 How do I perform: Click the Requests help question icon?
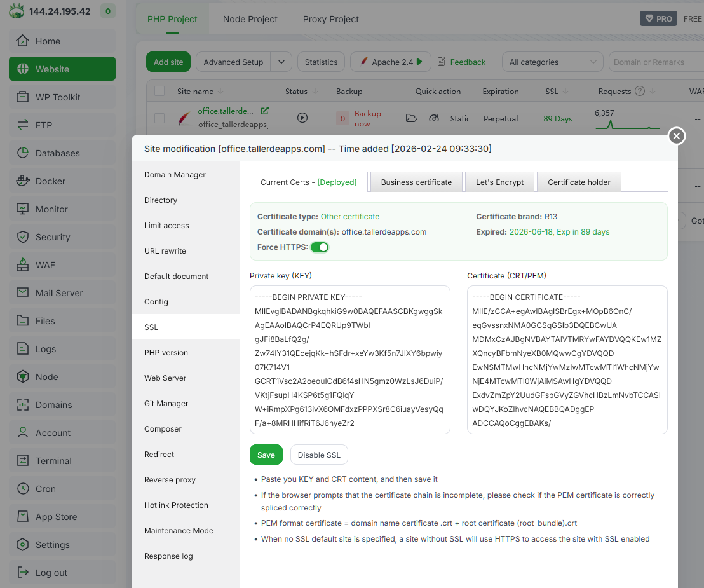640,91
